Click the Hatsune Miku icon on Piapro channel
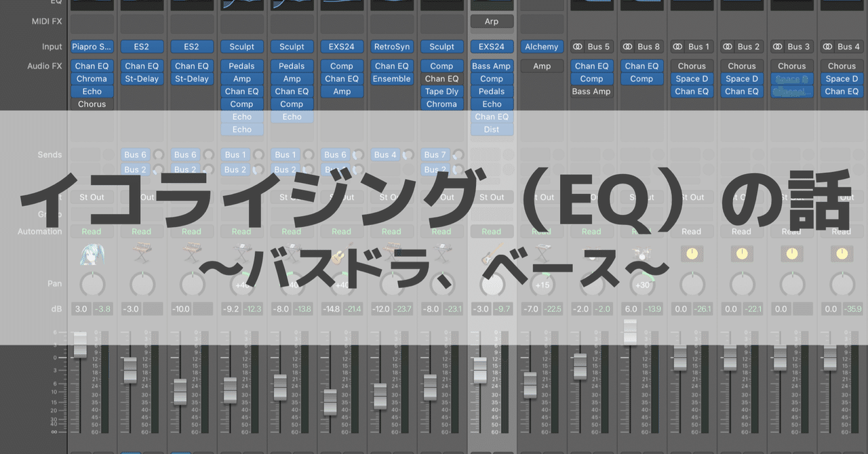Screen dimensions: 868x454 pos(92,255)
